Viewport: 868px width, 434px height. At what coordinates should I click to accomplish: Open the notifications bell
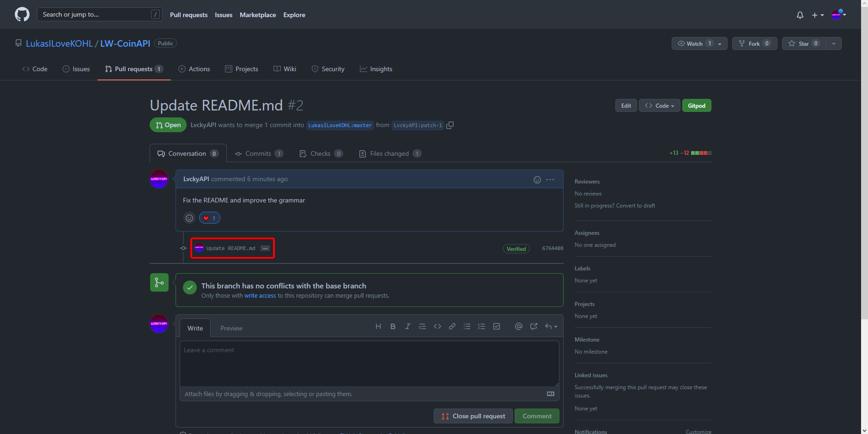click(x=800, y=15)
